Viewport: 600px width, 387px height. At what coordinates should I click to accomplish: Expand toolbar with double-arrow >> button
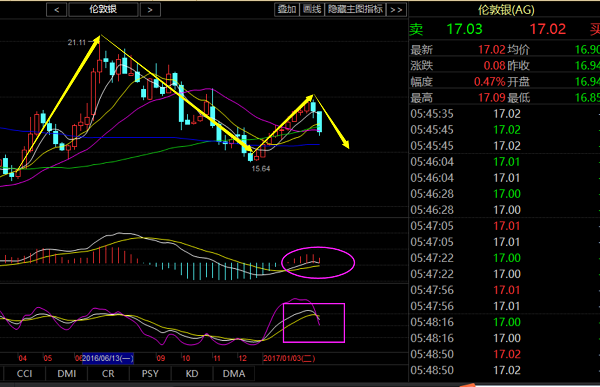396,10
